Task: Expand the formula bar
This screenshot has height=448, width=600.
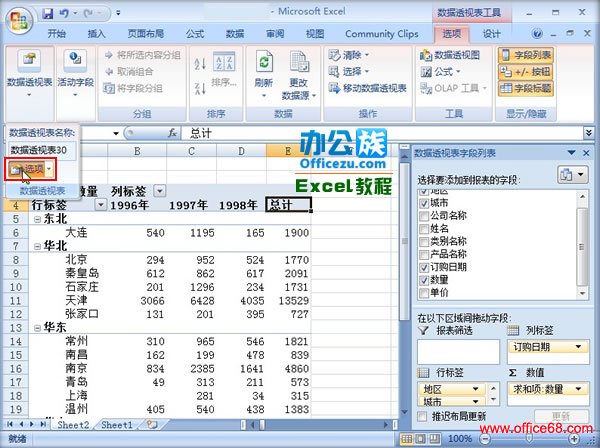Action: tap(589, 133)
